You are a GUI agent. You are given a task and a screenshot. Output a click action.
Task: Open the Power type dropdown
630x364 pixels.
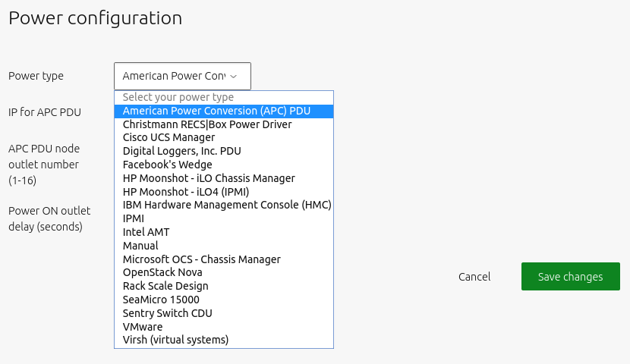182,76
